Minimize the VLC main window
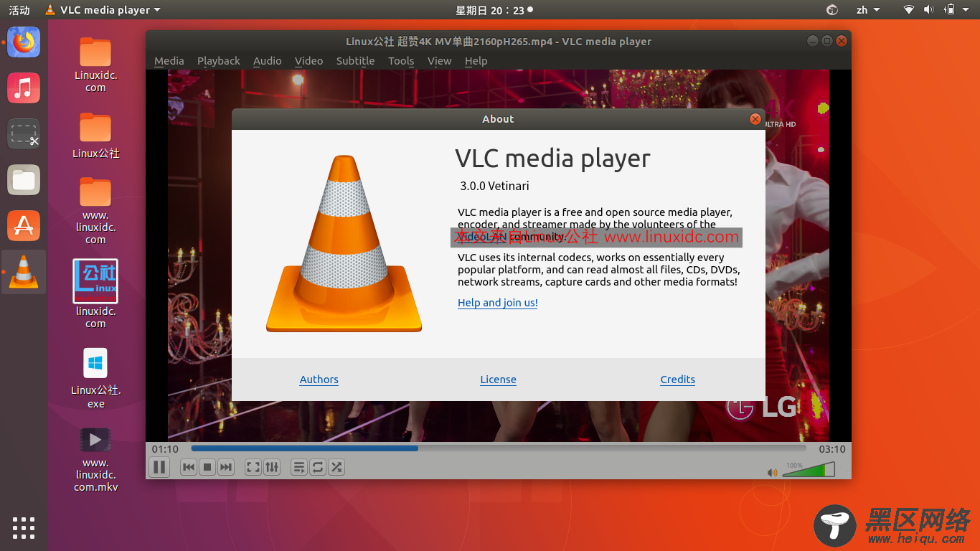Viewport: 980px width, 551px height. (812, 41)
